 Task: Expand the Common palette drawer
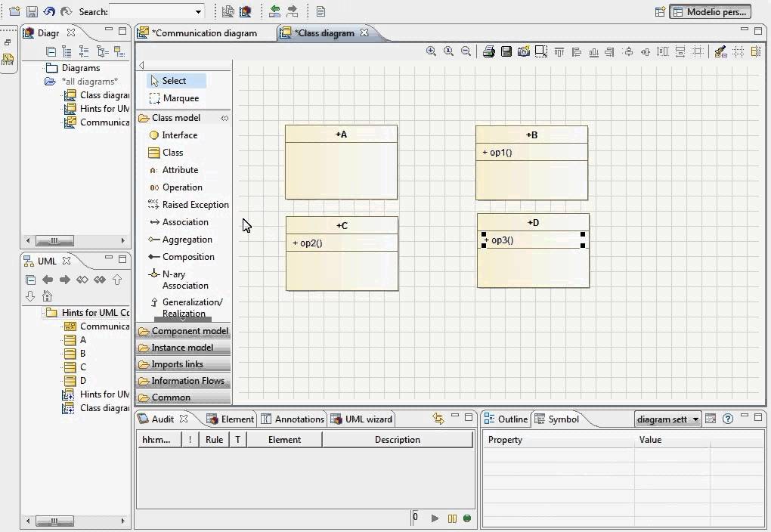[183, 397]
